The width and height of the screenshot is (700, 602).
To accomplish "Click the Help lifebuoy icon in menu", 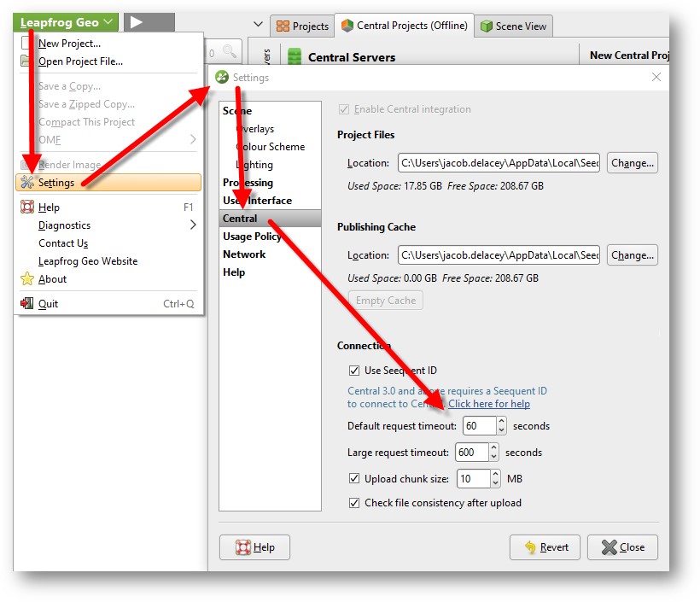I will coord(27,207).
